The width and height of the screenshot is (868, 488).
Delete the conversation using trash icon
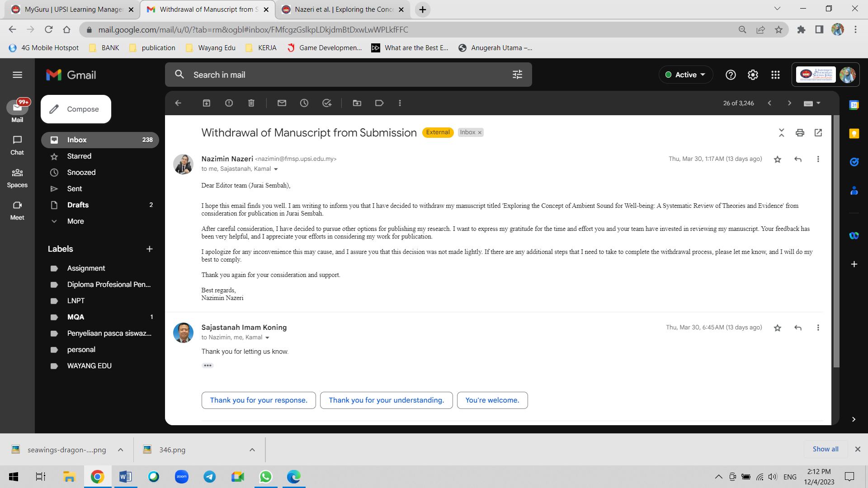click(251, 103)
